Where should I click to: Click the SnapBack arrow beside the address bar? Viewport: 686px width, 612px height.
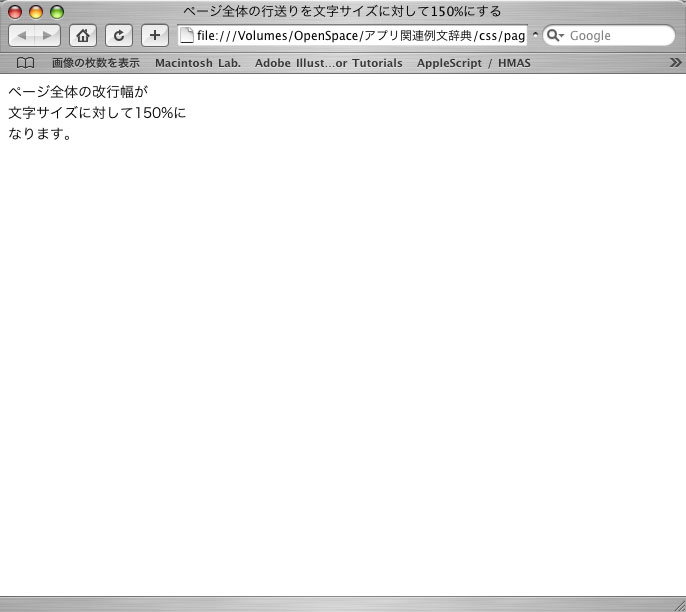click(x=535, y=35)
